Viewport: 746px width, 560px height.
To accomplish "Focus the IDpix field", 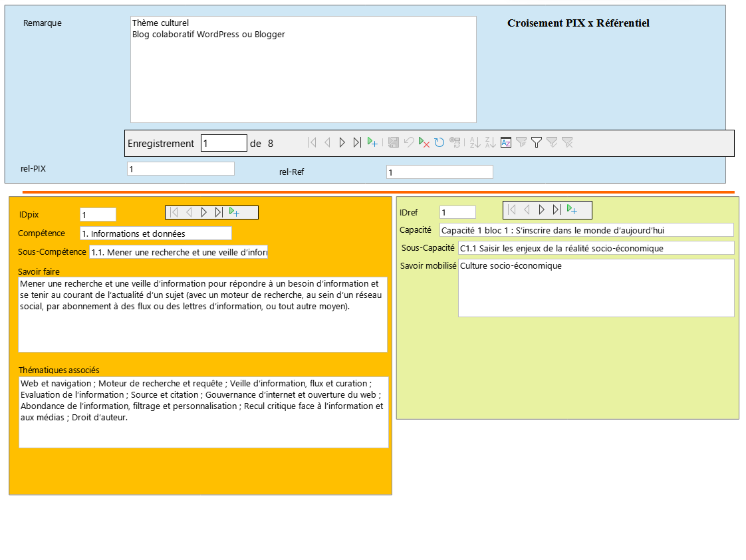I will click(98, 215).
